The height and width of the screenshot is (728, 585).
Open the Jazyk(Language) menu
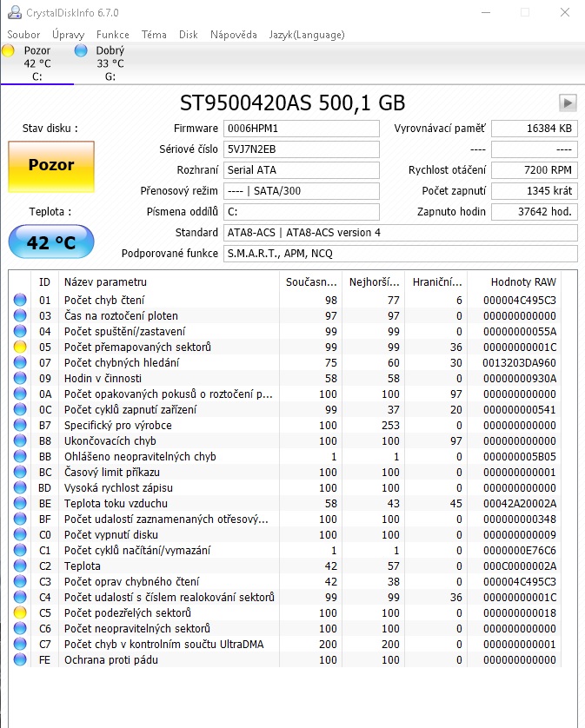pyautogui.click(x=307, y=35)
